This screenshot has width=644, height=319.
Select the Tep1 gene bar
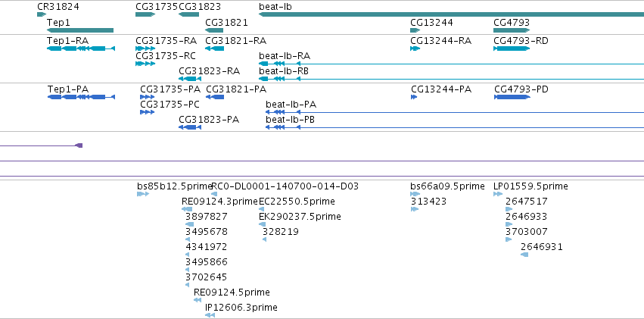(x=80, y=30)
